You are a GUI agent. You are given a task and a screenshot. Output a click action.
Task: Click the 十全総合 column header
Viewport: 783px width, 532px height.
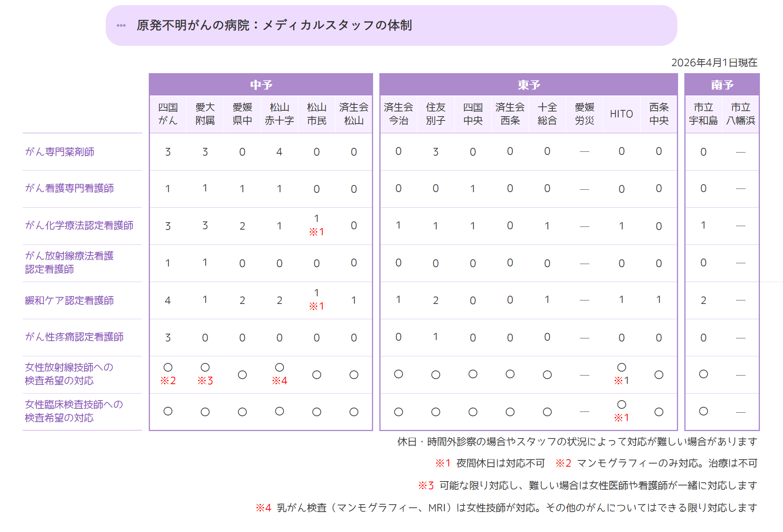coord(547,114)
